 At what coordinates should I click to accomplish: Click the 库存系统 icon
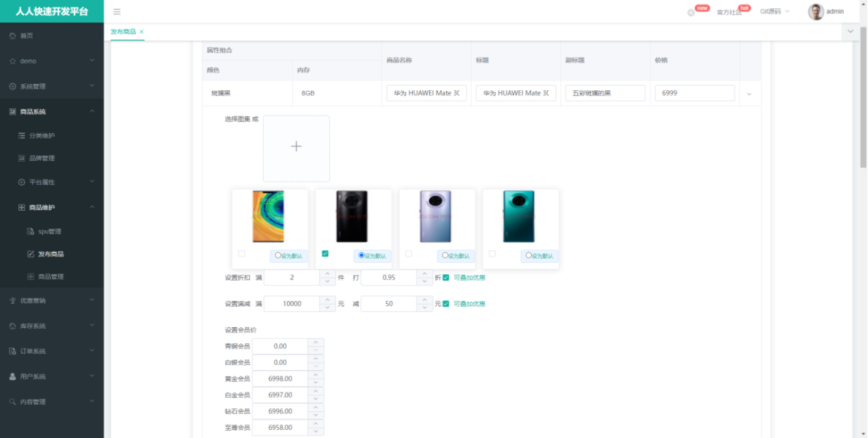[x=13, y=326]
